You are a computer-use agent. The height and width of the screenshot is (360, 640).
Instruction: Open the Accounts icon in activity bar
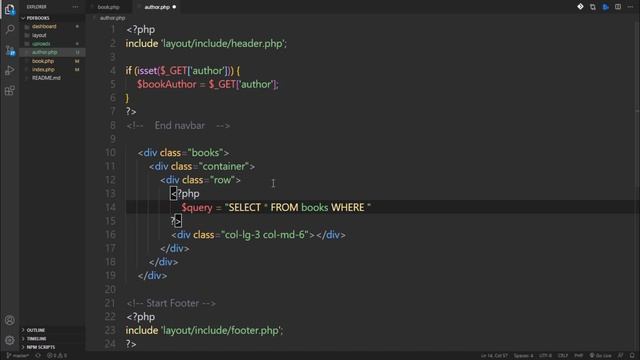point(10,320)
